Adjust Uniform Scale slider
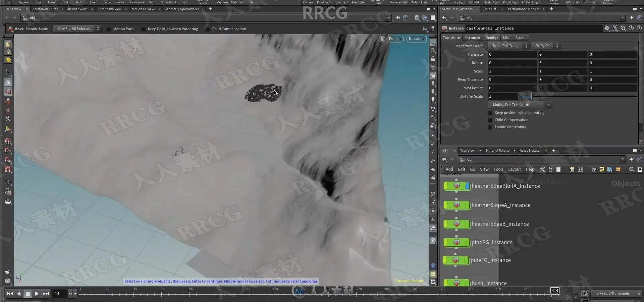The width and height of the screenshot is (644, 302). click(x=578, y=97)
